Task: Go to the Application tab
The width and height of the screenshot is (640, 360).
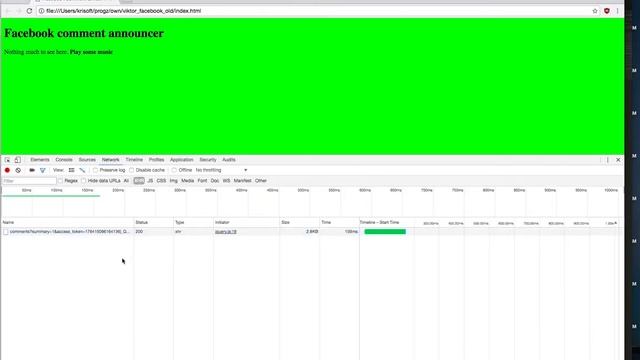Action: coord(181,160)
